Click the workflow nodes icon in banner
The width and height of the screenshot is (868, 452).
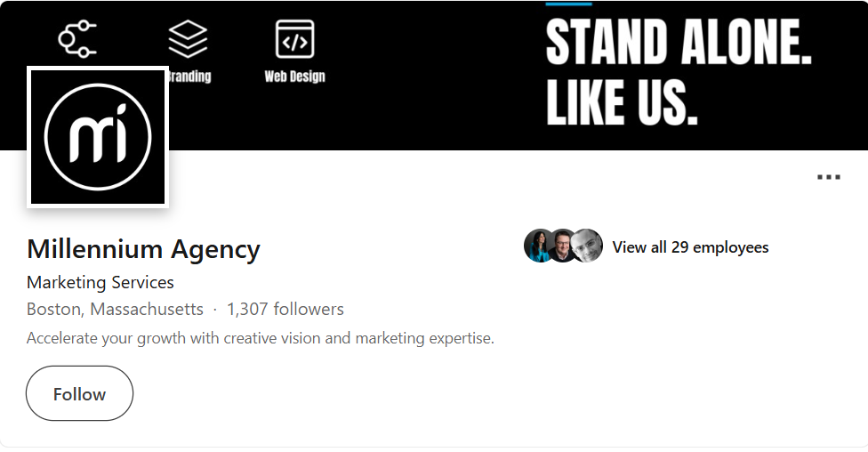pos(77,39)
